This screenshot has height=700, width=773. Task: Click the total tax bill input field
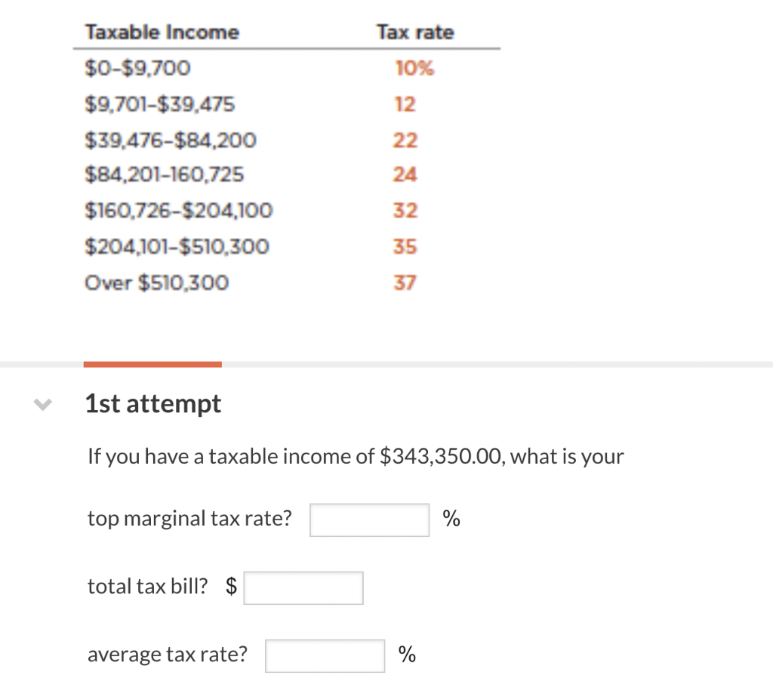pyautogui.click(x=303, y=587)
